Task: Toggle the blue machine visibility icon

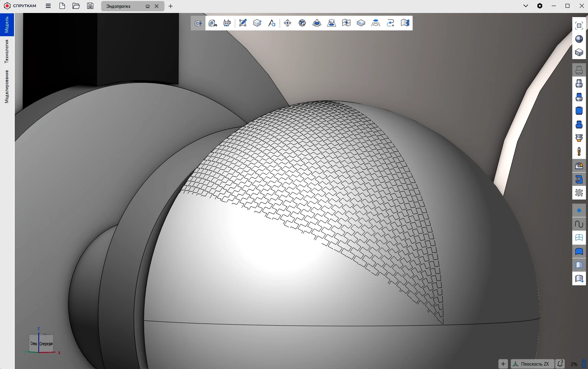Action: tap(579, 179)
